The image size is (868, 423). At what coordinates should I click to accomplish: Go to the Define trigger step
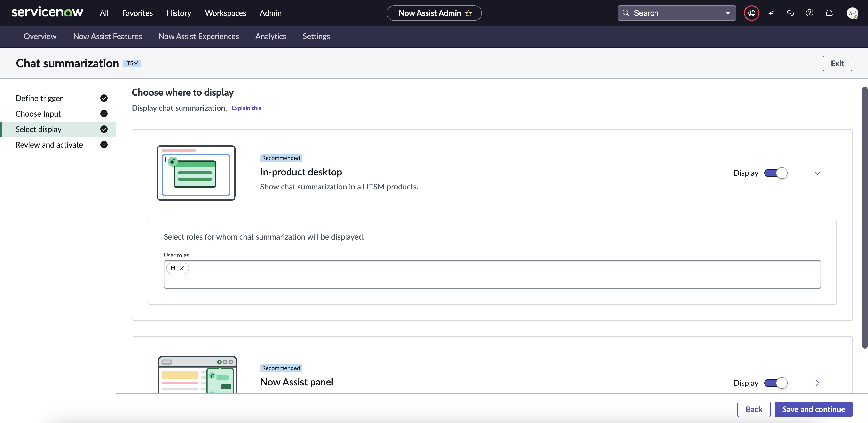coord(58,98)
